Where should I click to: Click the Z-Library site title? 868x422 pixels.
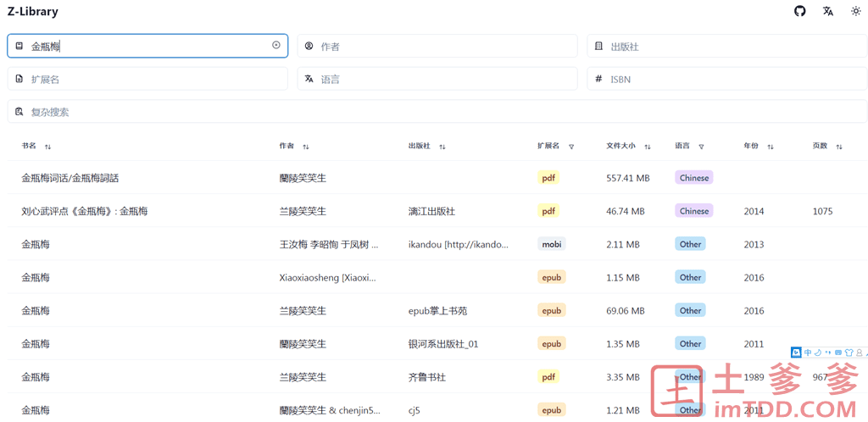33,11
